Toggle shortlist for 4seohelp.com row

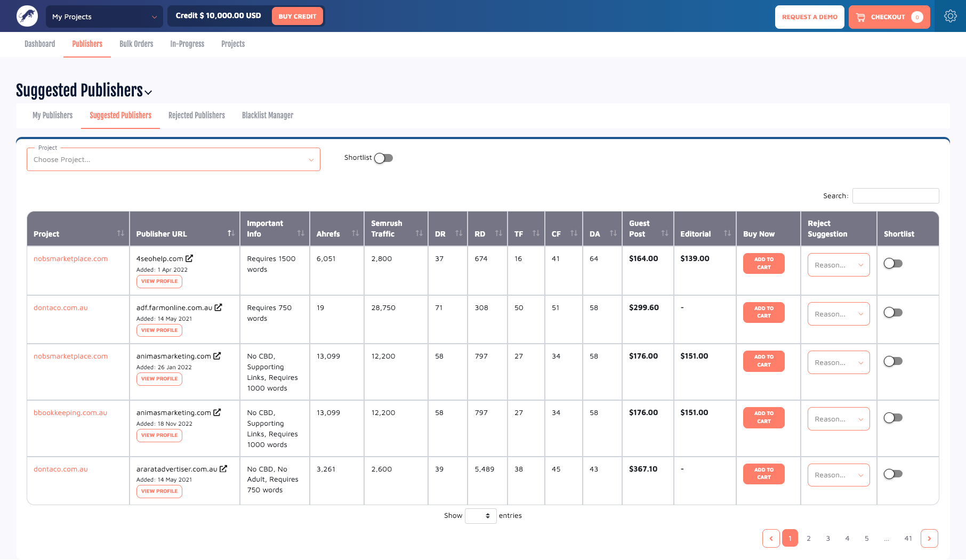click(x=893, y=263)
